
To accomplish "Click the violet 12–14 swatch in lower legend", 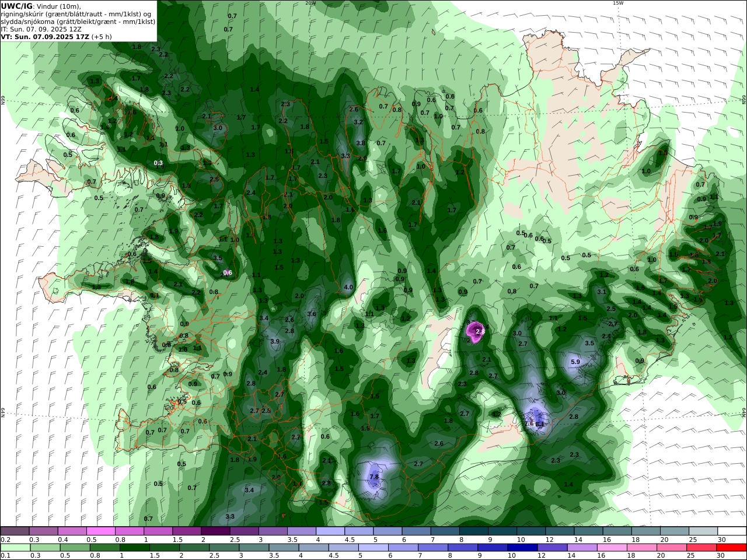I will coord(551,547).
